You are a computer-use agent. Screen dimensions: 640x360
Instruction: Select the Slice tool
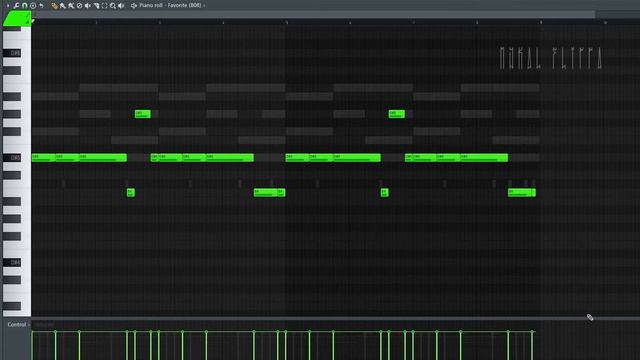(96, 6)
